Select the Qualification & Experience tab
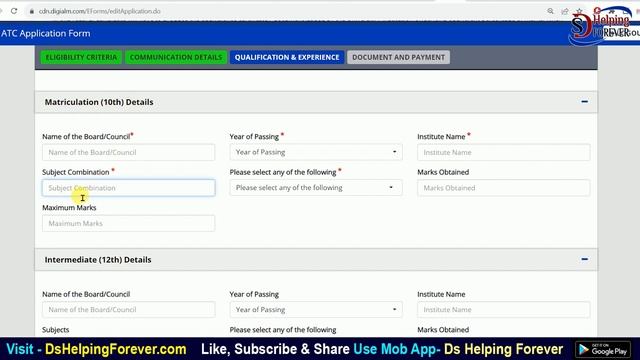 [287, 57]
